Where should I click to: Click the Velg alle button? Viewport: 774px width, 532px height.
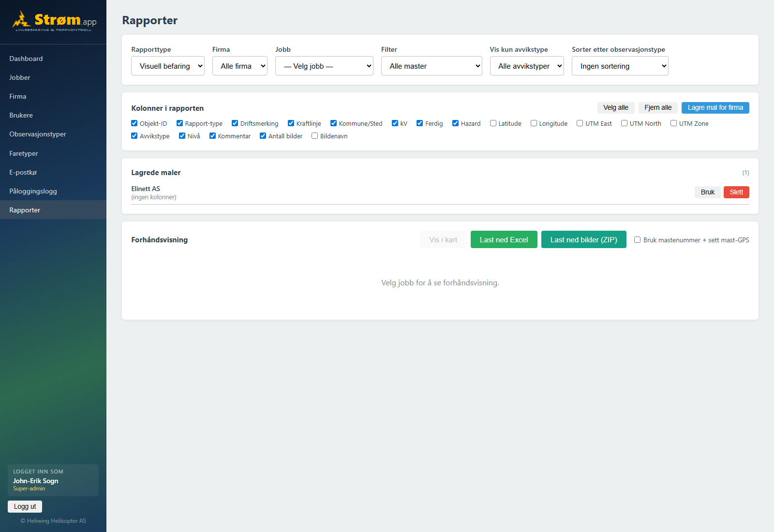(x=616, y=108)
